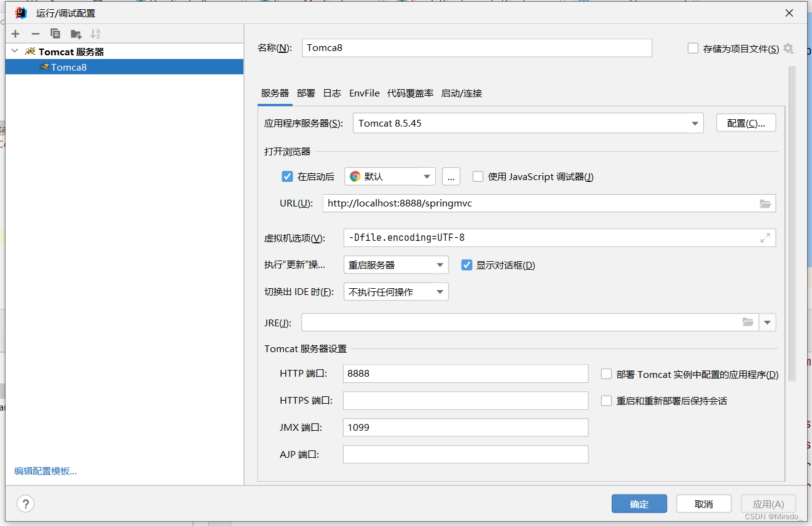Select the Tomca8 configuration in tree
This screenshot has height=526, width=812.
[x=124, y=67]
